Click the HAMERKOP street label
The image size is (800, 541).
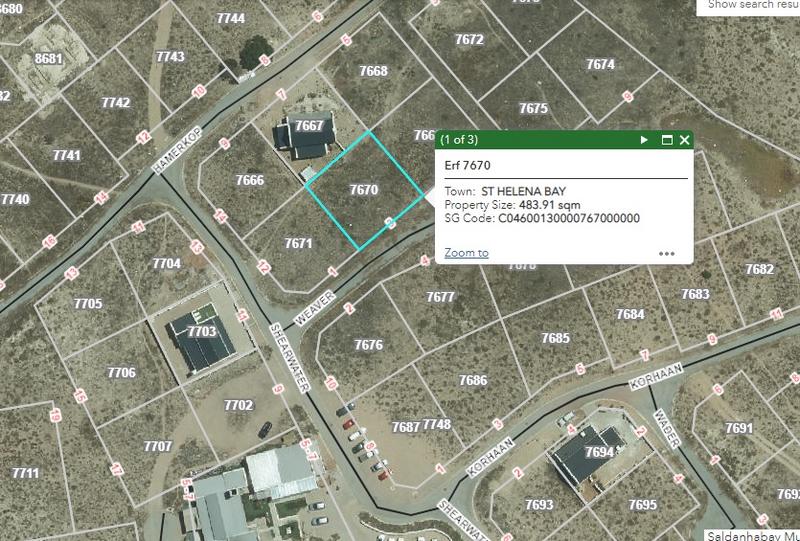click(178, 151)
